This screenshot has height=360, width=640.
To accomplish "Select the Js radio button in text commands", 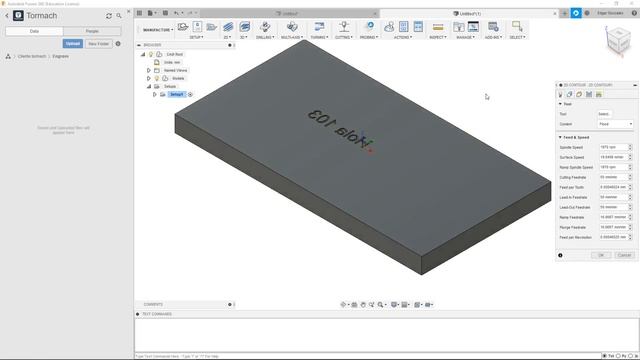I will (x=631, y=356).
